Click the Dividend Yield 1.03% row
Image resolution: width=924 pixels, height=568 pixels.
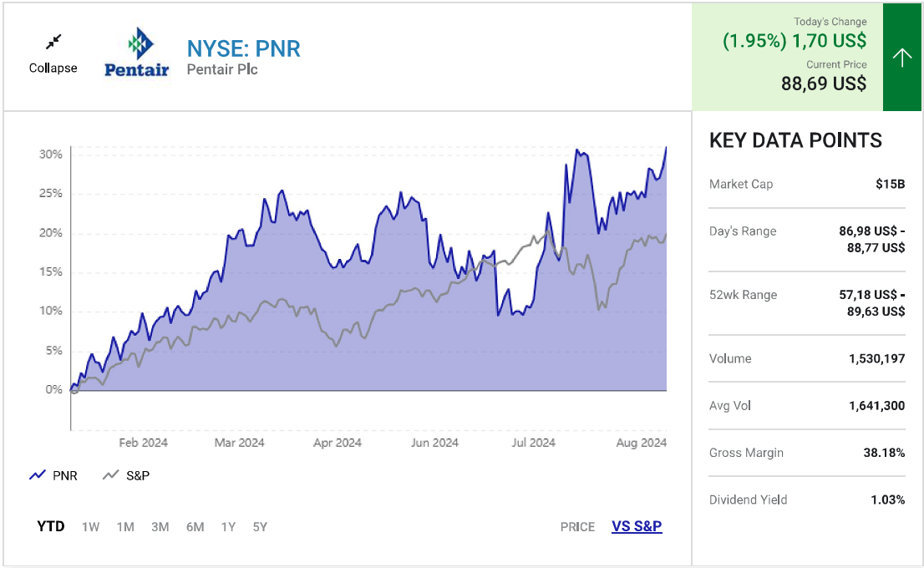(x=806, y=500)
